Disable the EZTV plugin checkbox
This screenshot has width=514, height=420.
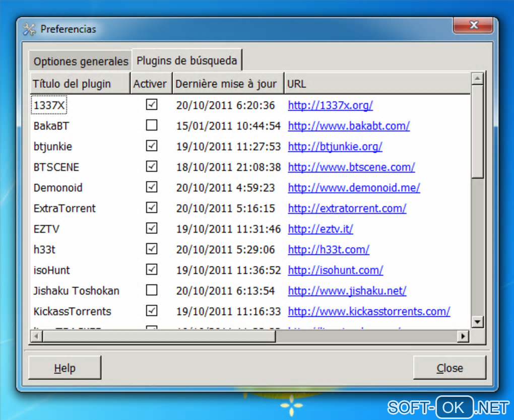(x=152, y=229)
